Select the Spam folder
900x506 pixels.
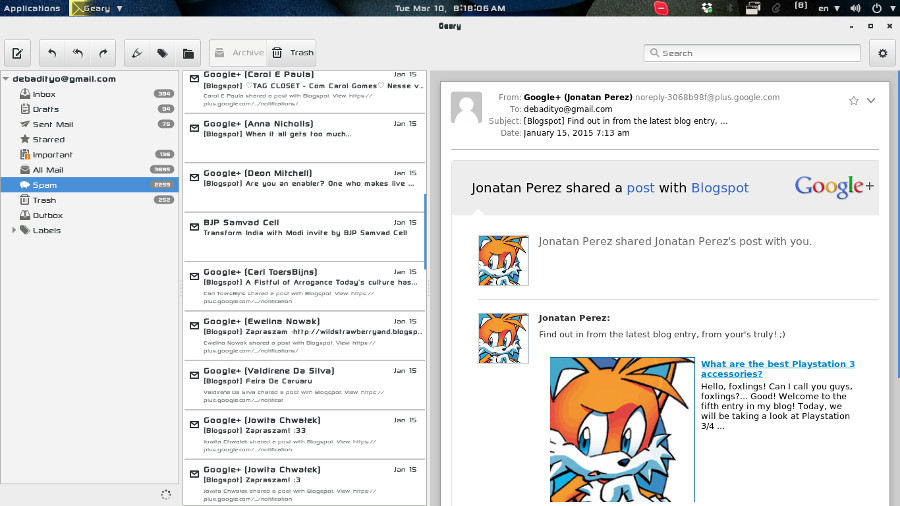[x=90, y=185]
